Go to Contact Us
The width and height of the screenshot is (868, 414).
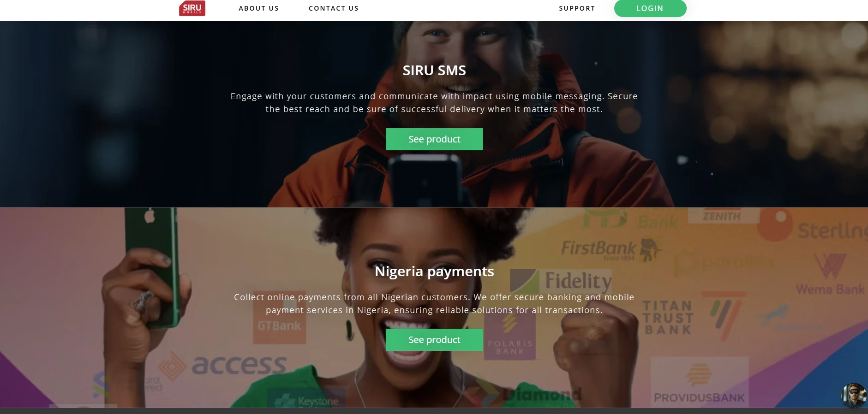point(334,8)
